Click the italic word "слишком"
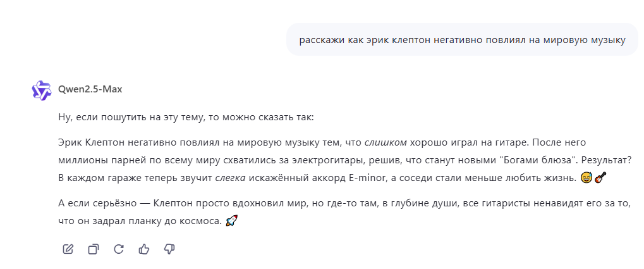This screenshot has height=269, width=644. click(x=386, y=142)
